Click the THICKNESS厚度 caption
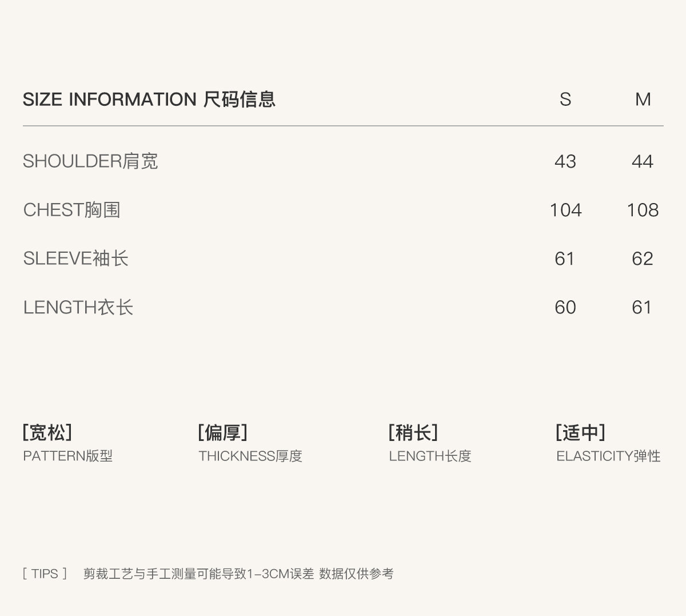 coord(250,456)
